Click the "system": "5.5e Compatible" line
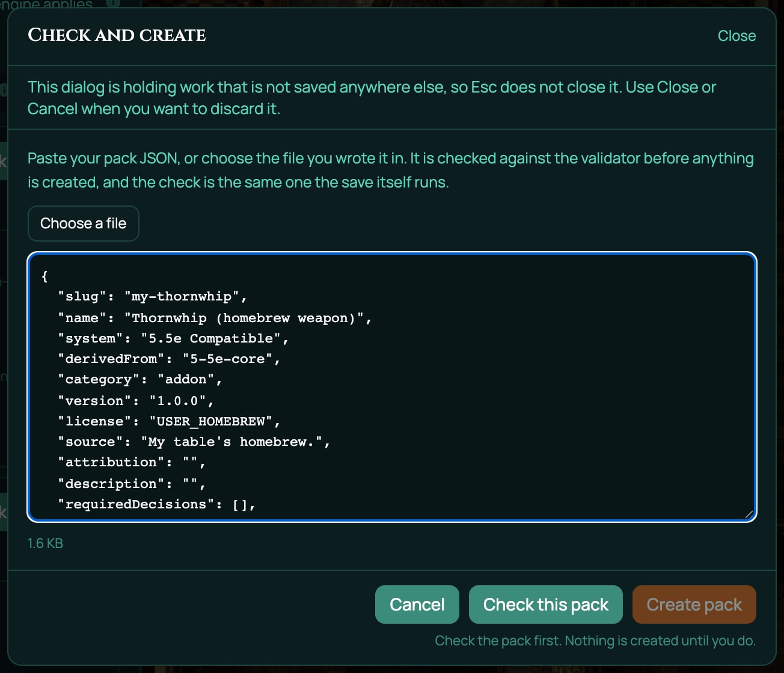Screen dimensions: 784x673 174,339
